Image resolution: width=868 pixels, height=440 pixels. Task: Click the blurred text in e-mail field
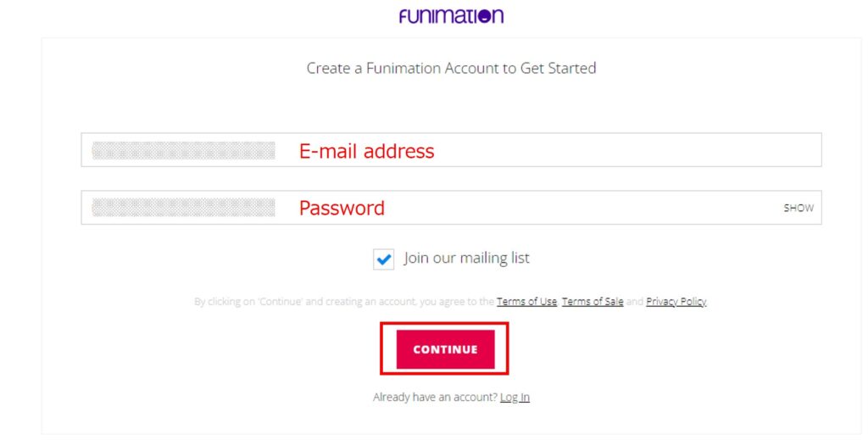coord(183,151)
